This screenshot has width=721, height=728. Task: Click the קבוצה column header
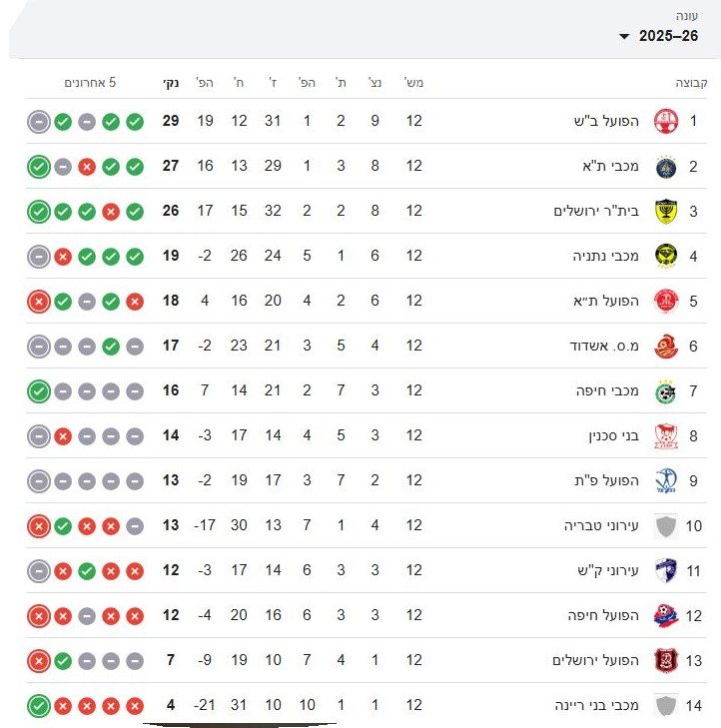(688, 82)
